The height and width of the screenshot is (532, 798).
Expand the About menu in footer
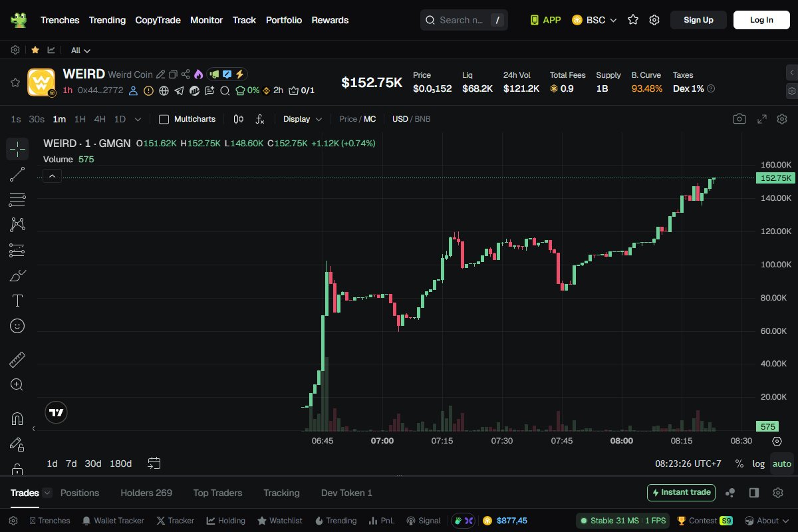pyautogui.click(x=767, y=521)
